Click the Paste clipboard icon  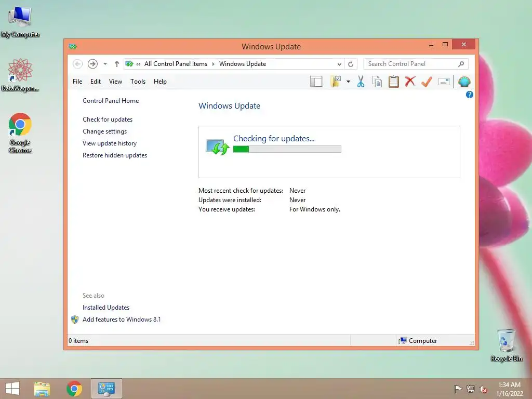394,82
